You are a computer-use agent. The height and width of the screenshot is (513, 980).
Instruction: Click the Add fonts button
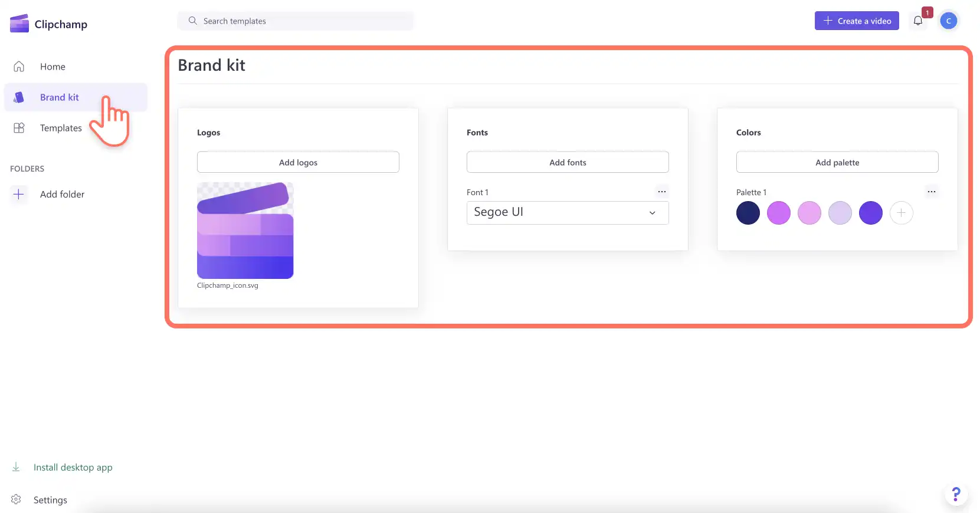[568, 162]
